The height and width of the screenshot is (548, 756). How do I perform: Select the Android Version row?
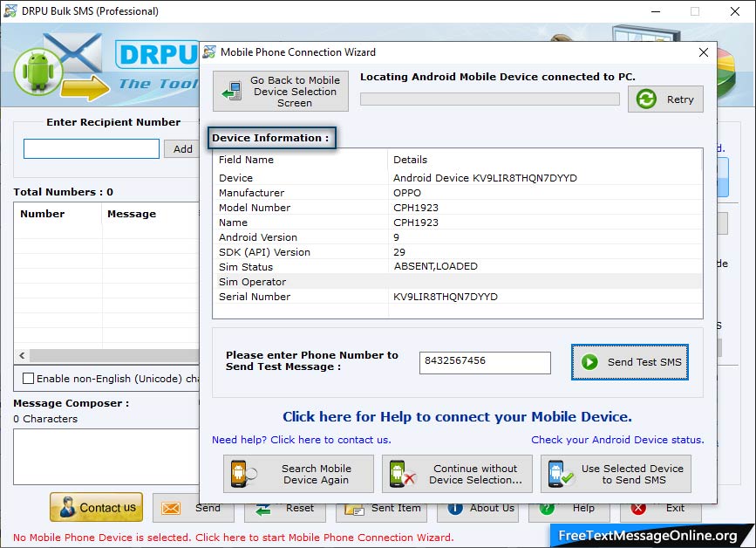(457, 237)
